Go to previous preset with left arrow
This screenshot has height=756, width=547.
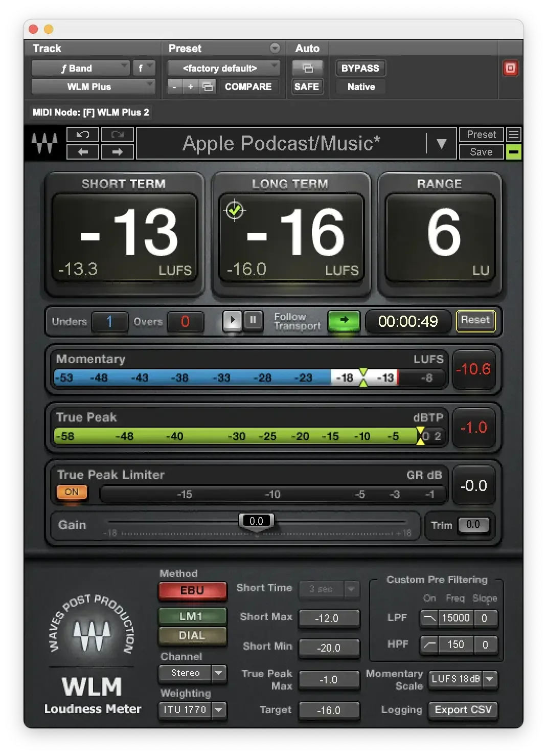tap(82, 151)
